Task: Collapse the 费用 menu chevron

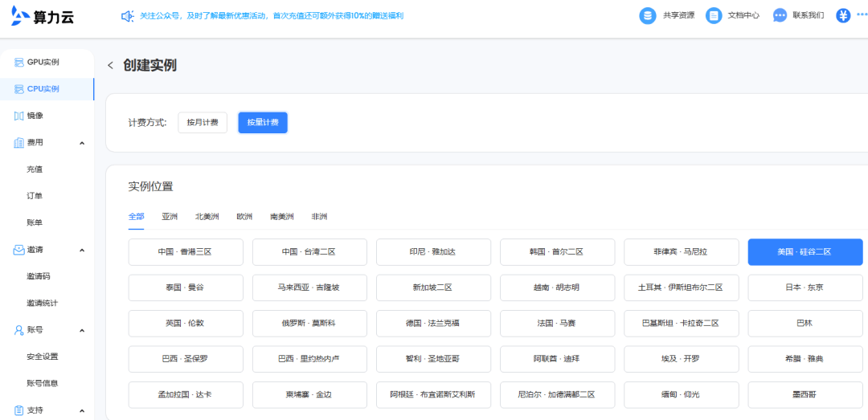Action: pyautogui.click(x=82, y=143)
